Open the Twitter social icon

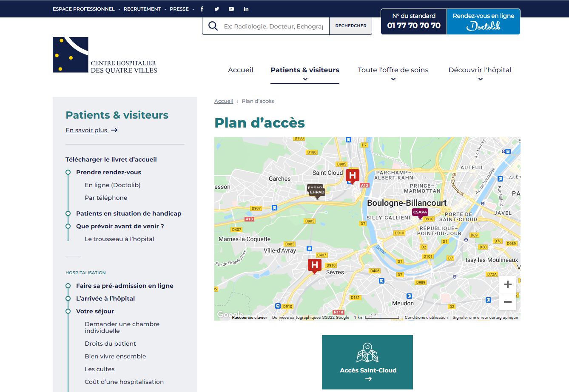pos(217,9)
